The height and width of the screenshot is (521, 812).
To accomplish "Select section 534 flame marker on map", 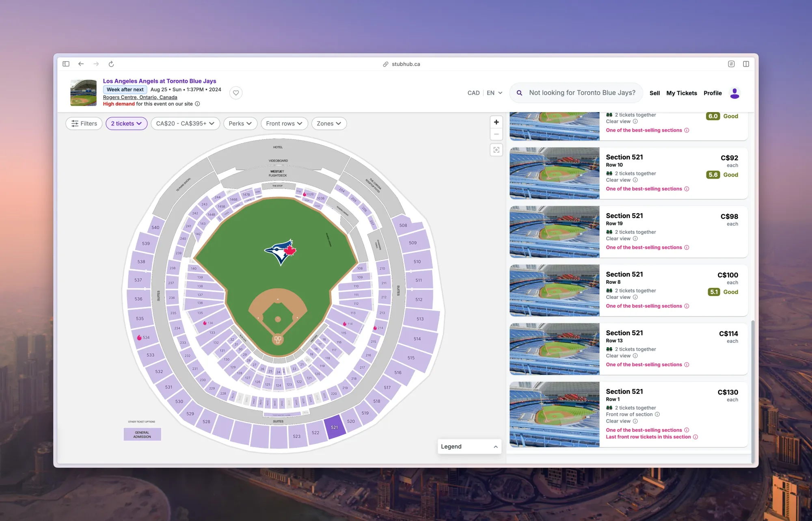I will pyautogui.click(x=139, y=337).
